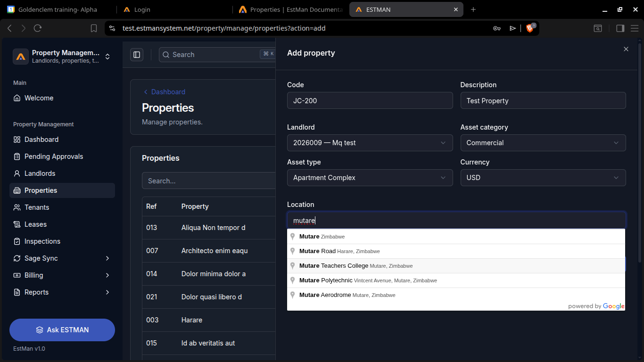Expand Reports submenu
Screen dimensions: 644x362
(x=62, y=292)
